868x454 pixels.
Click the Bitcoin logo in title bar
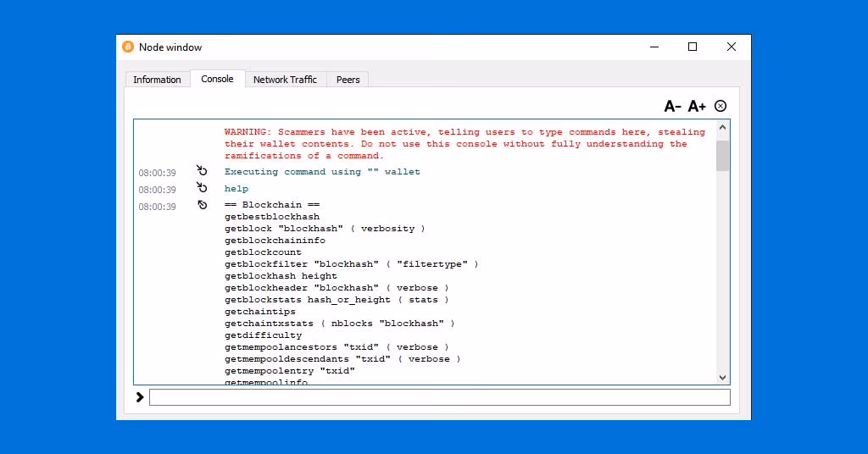[x=128, y=47]
